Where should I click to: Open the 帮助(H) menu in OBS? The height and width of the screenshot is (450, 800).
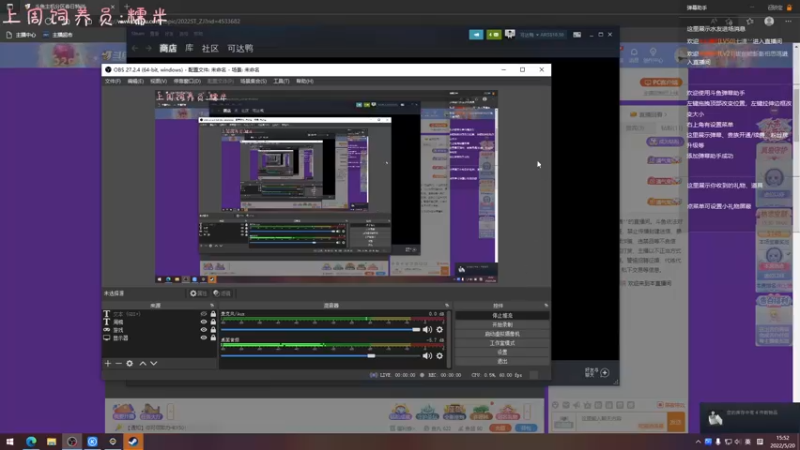[x=305, y=81]
